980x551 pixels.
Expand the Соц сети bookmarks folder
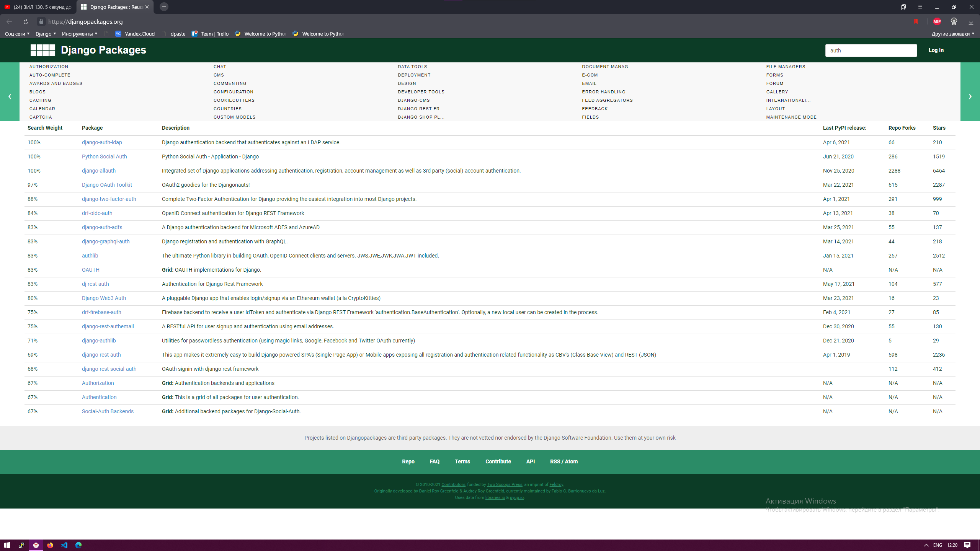17,34
